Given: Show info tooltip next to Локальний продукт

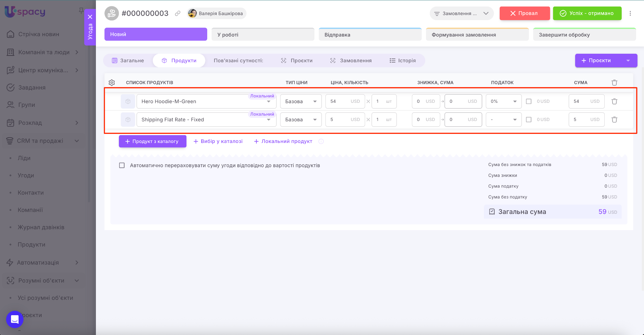Looking at the screenshot, I should (x=321, y=141).
